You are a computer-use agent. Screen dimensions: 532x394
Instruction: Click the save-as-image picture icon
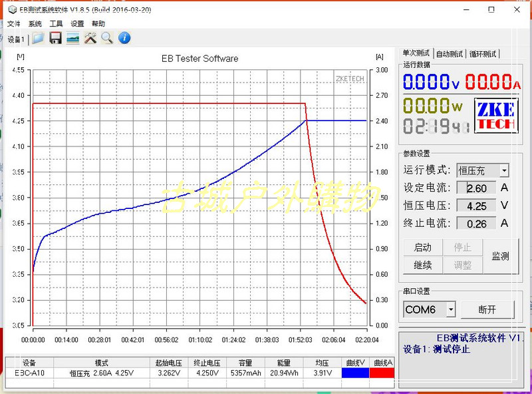click(73, 38)
